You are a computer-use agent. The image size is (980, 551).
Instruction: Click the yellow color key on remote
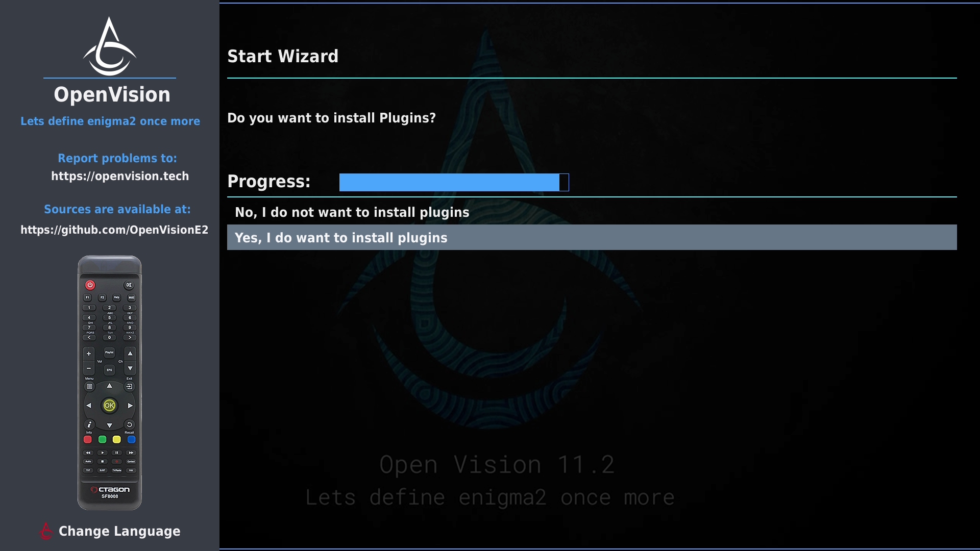(116, 439)
